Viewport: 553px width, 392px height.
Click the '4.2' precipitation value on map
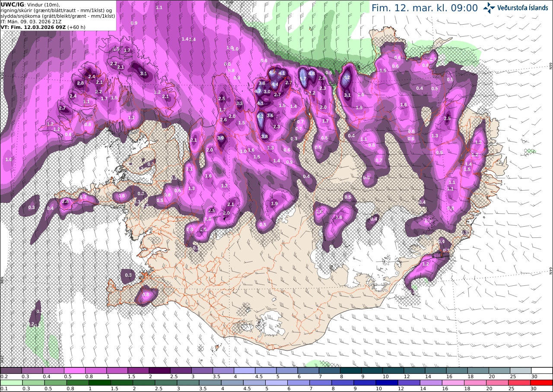pyautogui.click(x=346, y=77)
